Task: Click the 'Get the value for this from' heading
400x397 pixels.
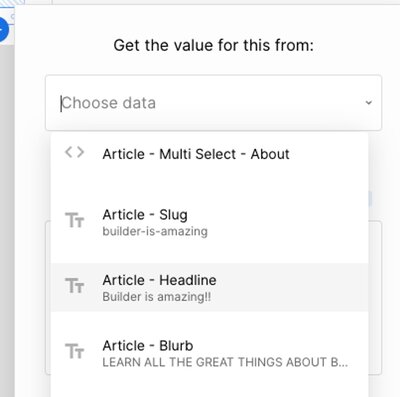Action: (x=214, y=45)
